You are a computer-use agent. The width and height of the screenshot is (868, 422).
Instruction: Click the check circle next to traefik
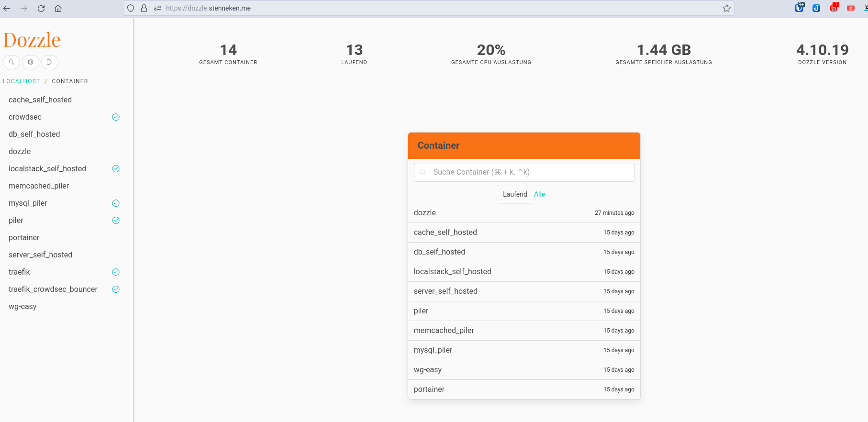(116, 272)
